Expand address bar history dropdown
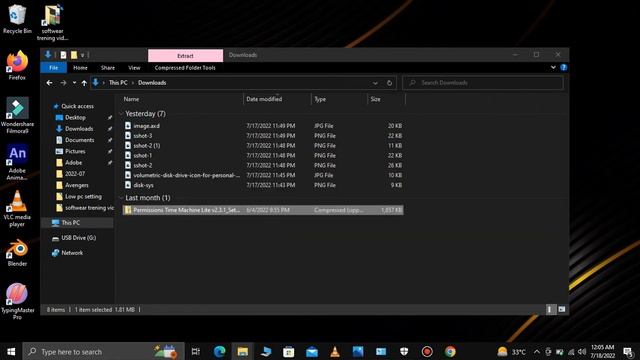The width and height of the screenshot is (640, 360). click(375, 83)
